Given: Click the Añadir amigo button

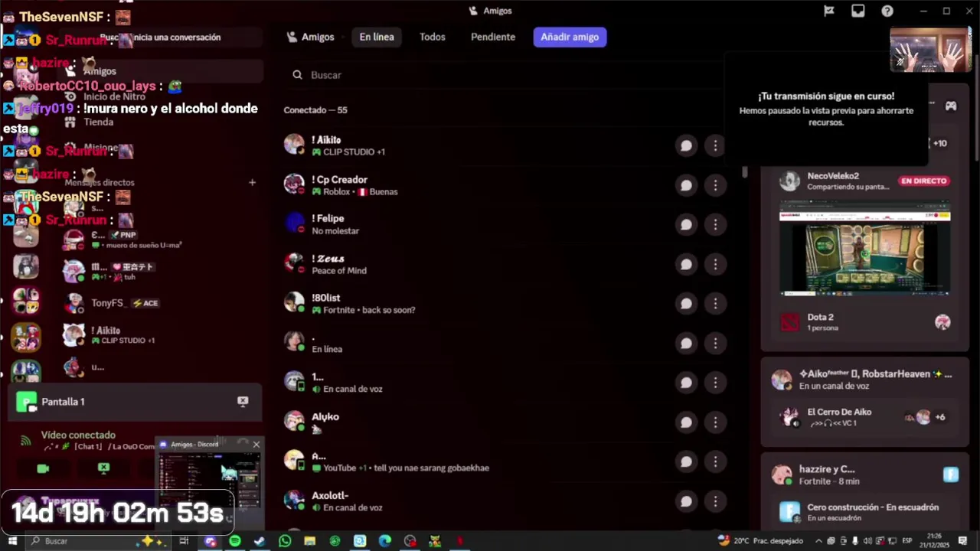Looking at the screenshot, I should pyautogui.click(x=570, y=37).
